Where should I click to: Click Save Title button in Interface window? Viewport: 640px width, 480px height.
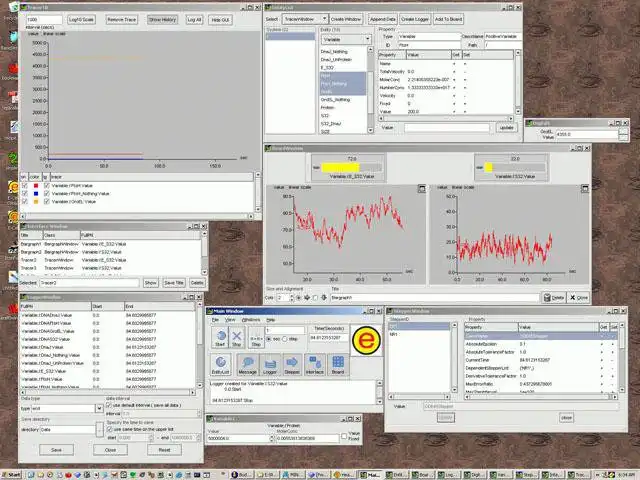(x=174, y=282)
